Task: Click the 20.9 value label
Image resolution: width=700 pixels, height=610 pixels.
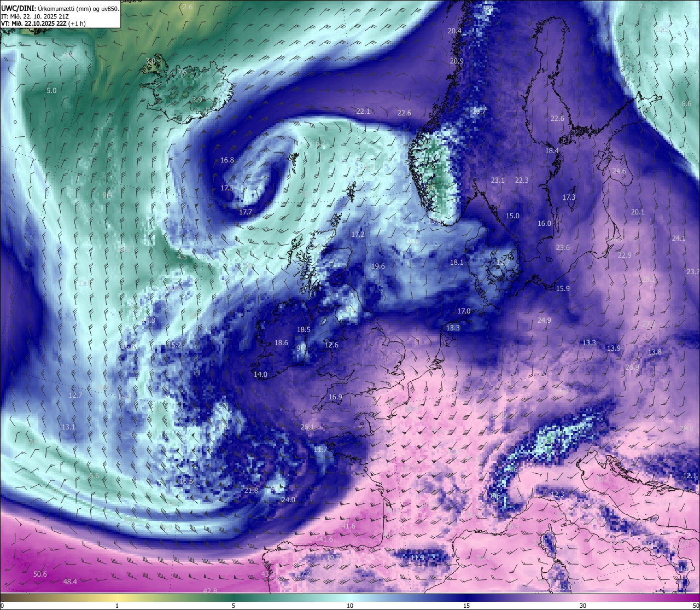Action: coord(457,61)
